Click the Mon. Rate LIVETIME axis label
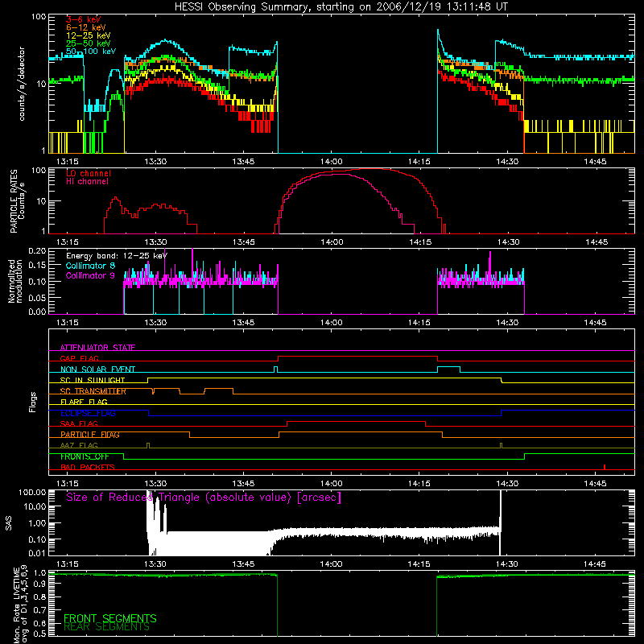 click(21, 604)
